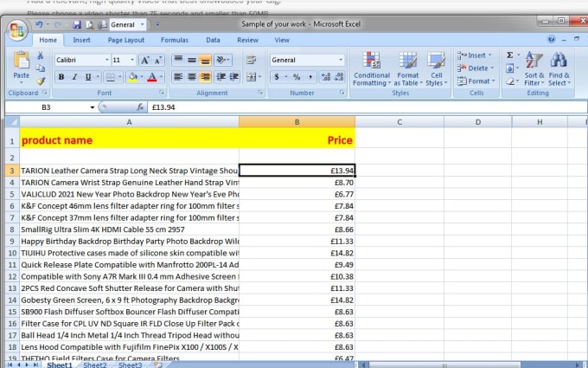Click the formula bar showing £13.94

(x=367, y=107)
